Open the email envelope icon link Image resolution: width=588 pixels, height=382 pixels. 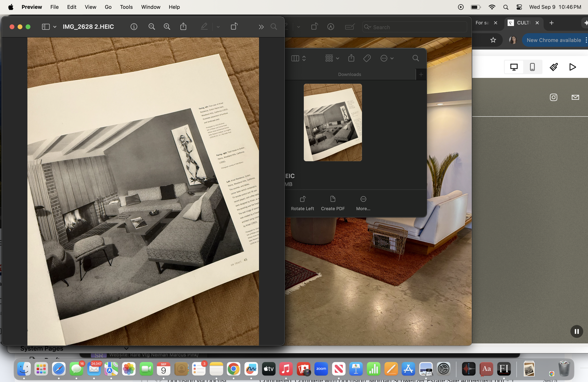point(575,97)
